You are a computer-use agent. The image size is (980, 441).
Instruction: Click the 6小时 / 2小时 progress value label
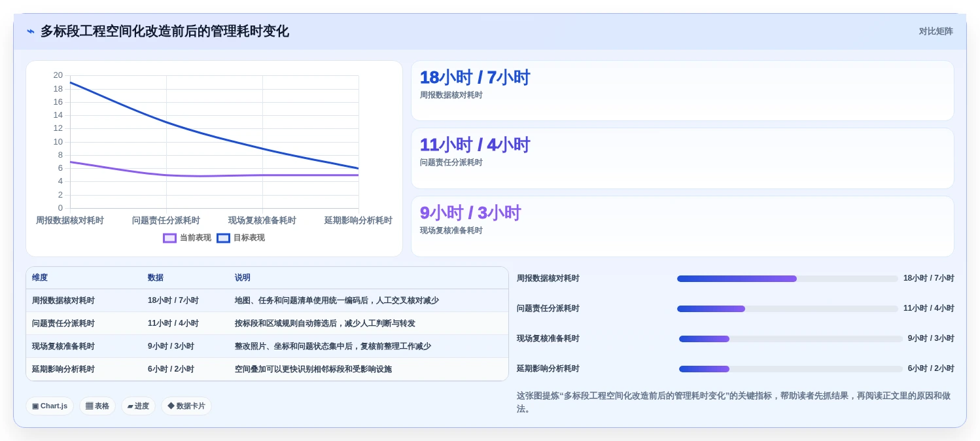point(931,369)
